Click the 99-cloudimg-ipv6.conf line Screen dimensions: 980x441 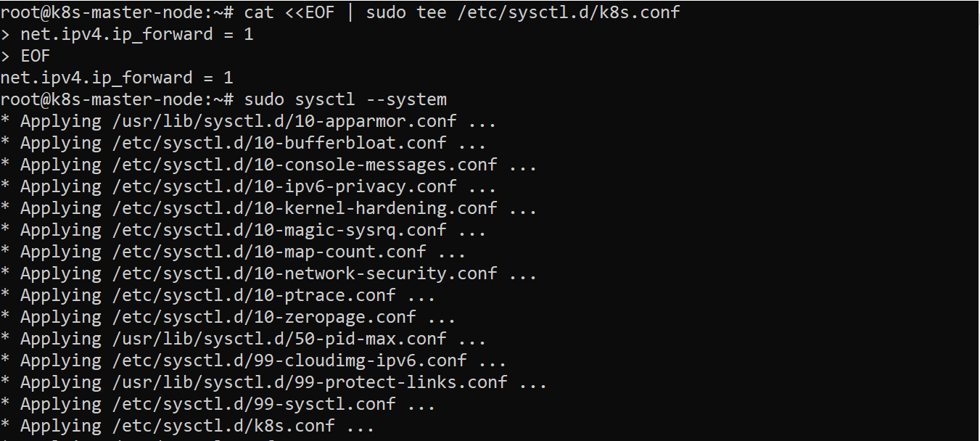click(263, 360)
